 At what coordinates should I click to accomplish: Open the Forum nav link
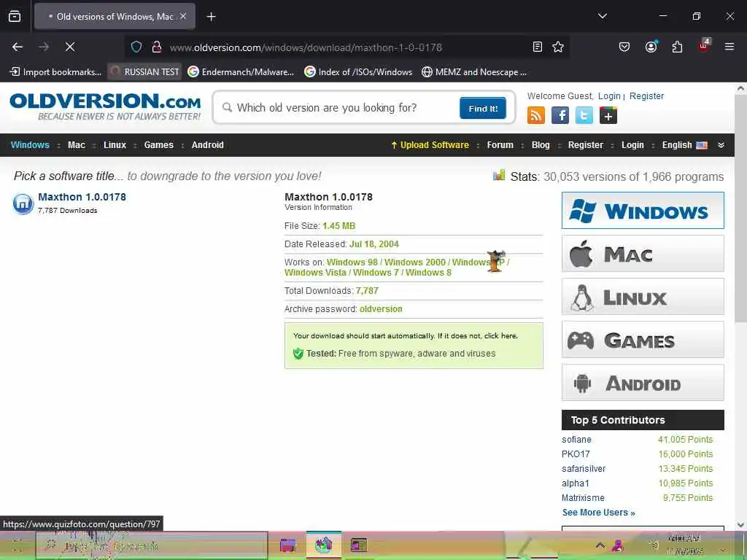pos(500,145)
